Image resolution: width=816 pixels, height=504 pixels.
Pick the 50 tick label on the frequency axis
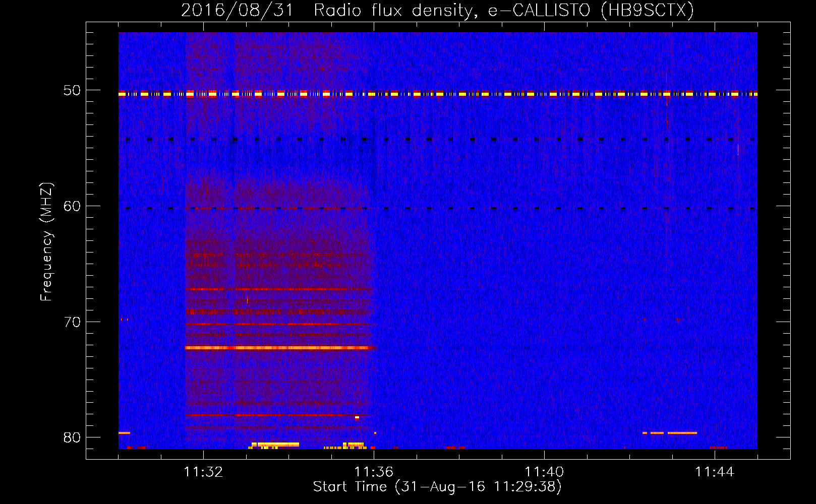tap(72, 91)
